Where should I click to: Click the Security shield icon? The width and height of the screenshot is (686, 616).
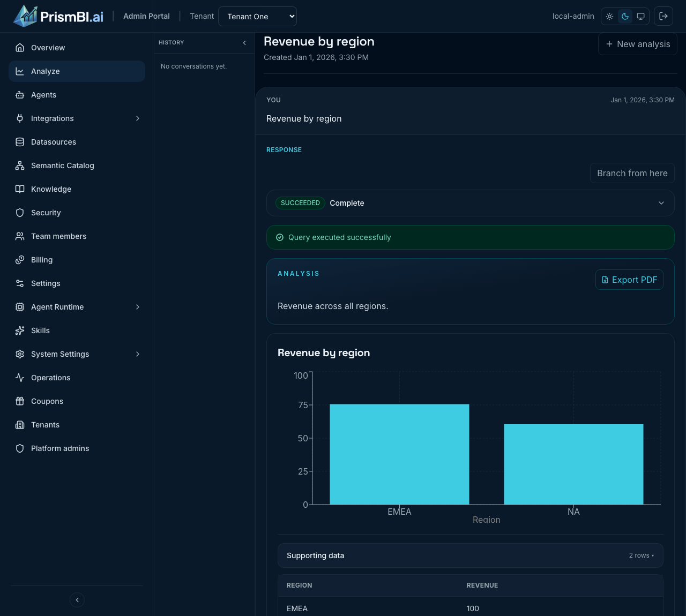tap(20, 213)
